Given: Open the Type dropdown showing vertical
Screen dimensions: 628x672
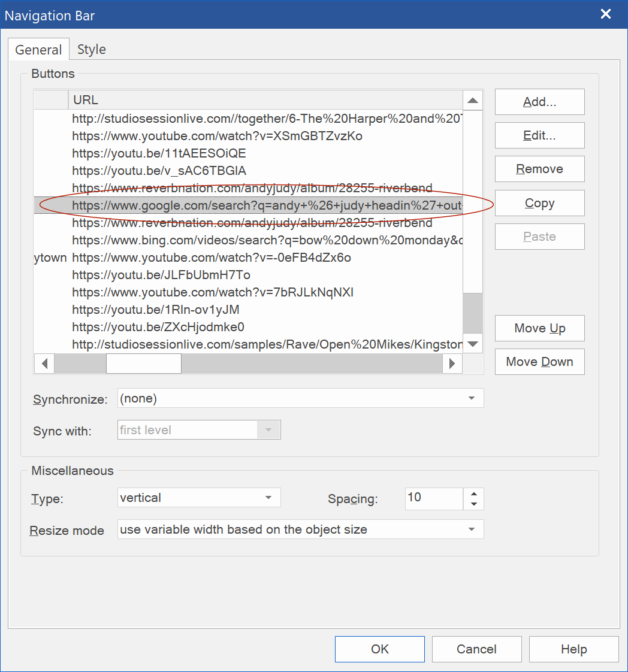Looking at the screenshot, I should 268,498.
